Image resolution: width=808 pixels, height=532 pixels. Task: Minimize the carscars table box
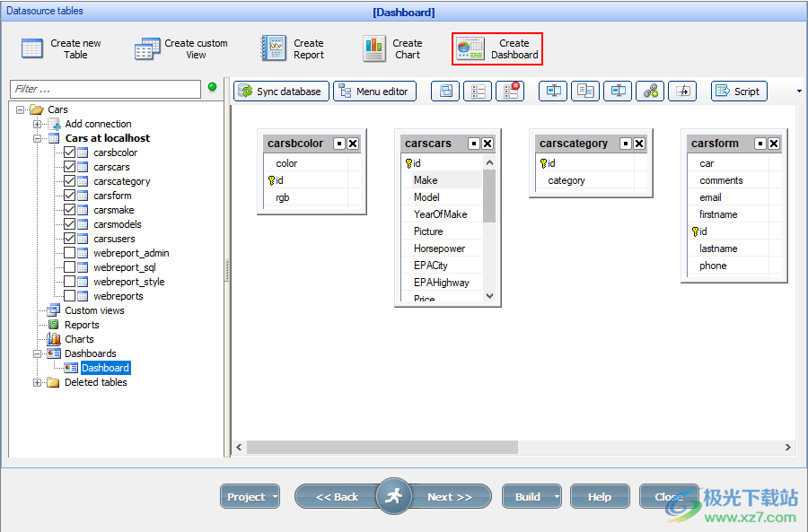pyautogui.click(x=473, y=144)
